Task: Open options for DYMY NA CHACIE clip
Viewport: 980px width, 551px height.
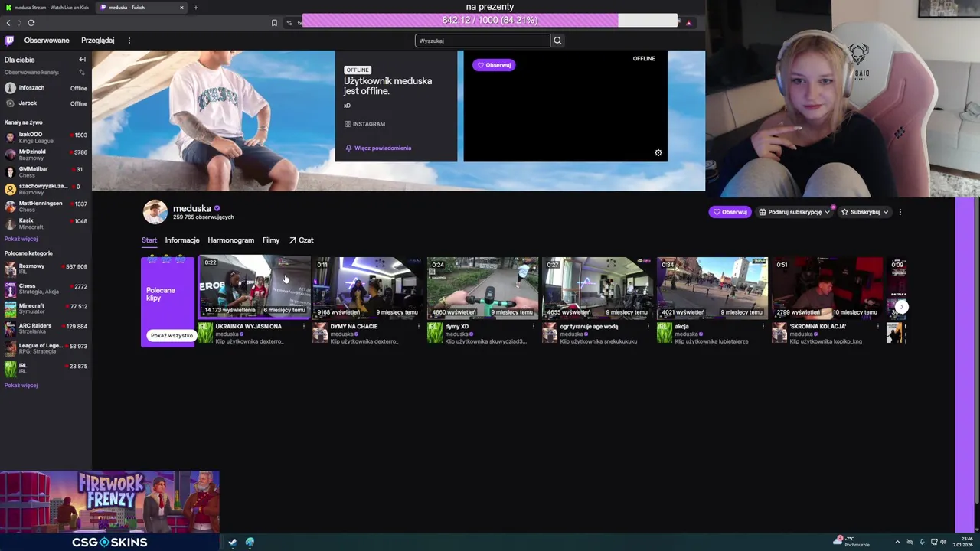Action: 419,327
